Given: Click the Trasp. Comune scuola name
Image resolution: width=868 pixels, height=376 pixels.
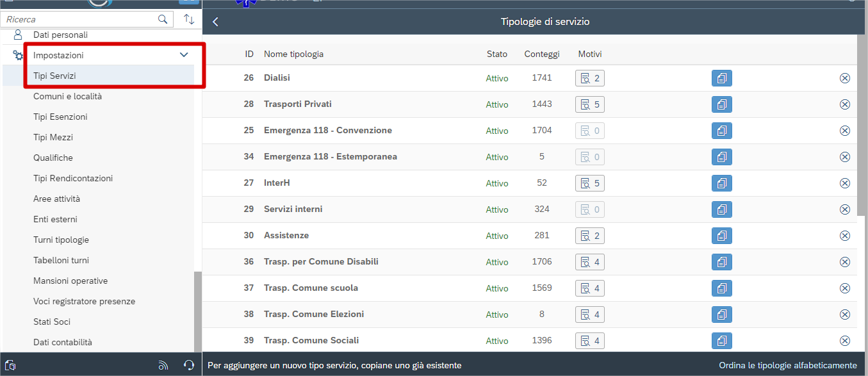Looking at the screenshot, I should coord(311,288).
